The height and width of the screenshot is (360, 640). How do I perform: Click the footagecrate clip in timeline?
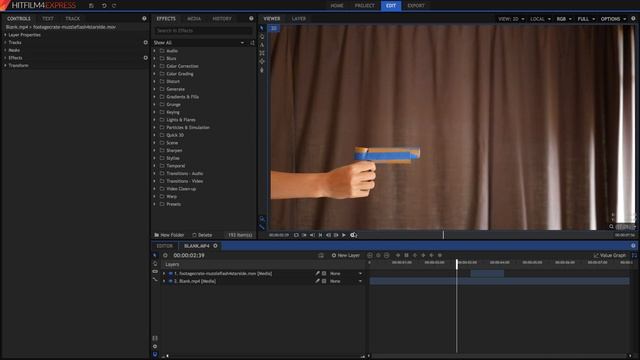tap(487, 273)
